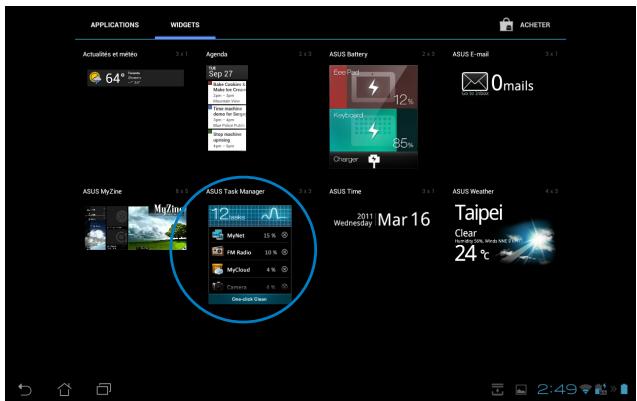This screenshot has width=637, height=401.
Task: Open the shop bag icon
Action: (506, 25)
